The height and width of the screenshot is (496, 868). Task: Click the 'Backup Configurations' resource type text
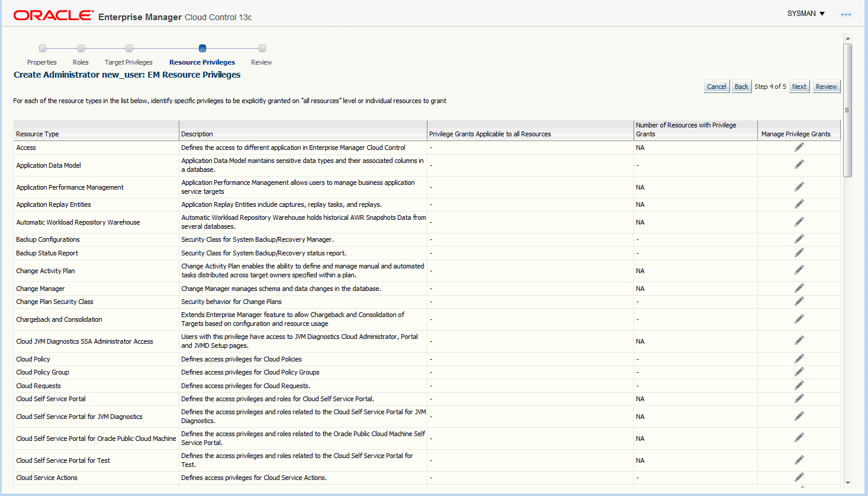coord(48,239)
